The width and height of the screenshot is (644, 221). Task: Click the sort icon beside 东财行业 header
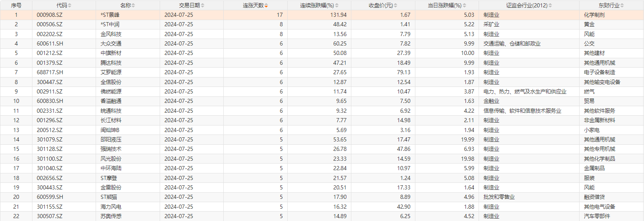622,6
